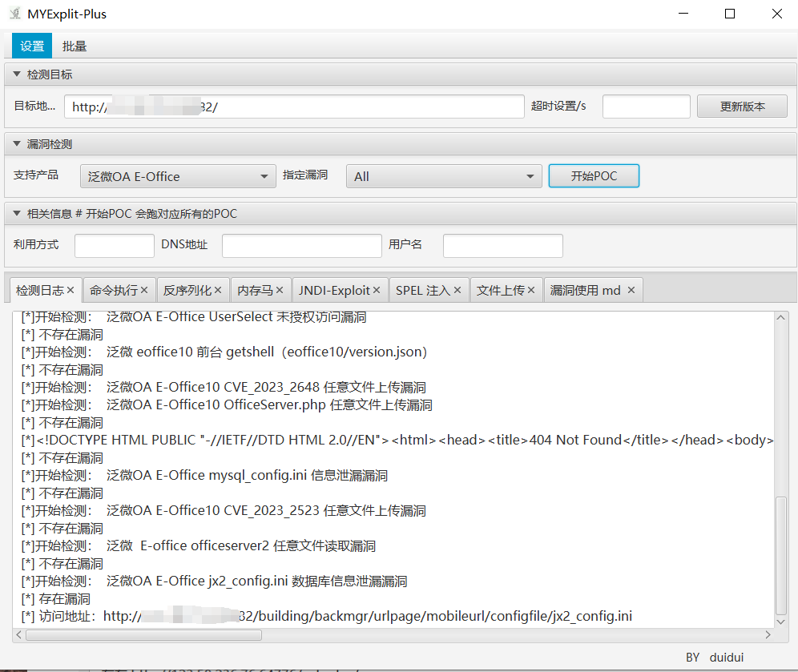Click the CVE_2023_2523 log line

point(224,511)
